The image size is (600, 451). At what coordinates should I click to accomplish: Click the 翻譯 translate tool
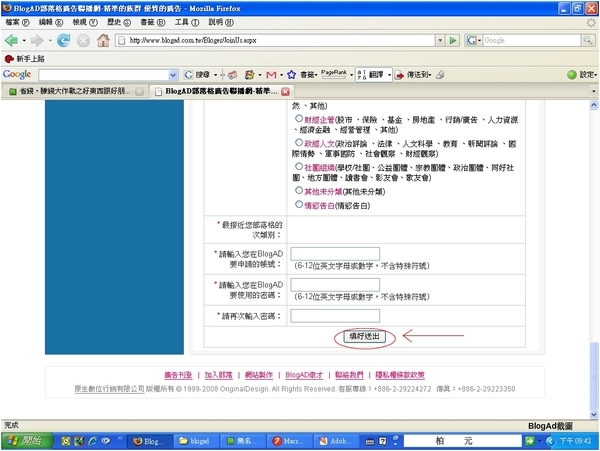(x=370, y=75)
